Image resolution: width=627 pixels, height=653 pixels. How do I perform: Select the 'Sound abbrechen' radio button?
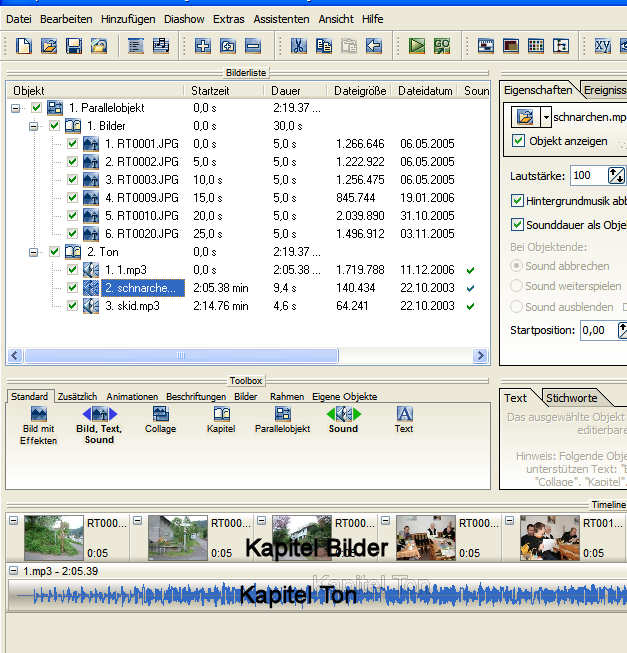pyautogui.click(x=517, y=267)
